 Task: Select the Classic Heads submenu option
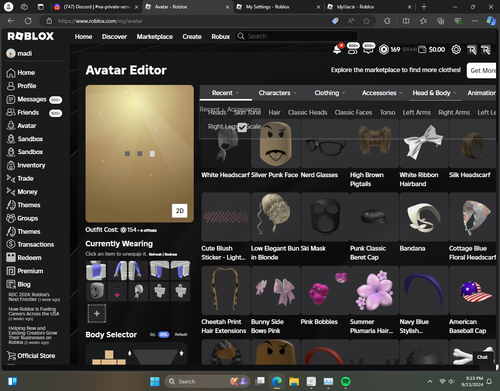point(307,113)
